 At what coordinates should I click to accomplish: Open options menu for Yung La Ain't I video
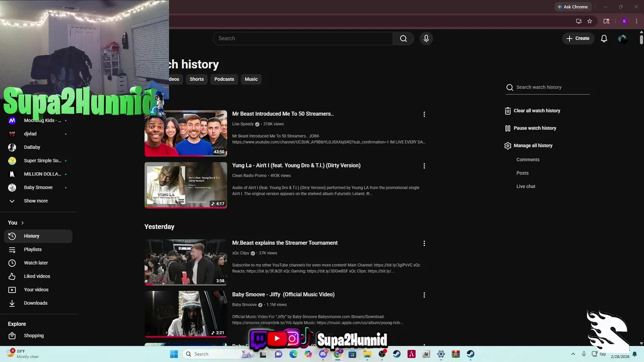(x=424, y=166)
